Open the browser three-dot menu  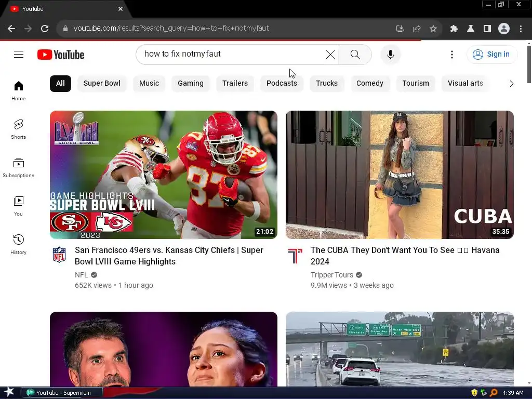pos(521,29)
